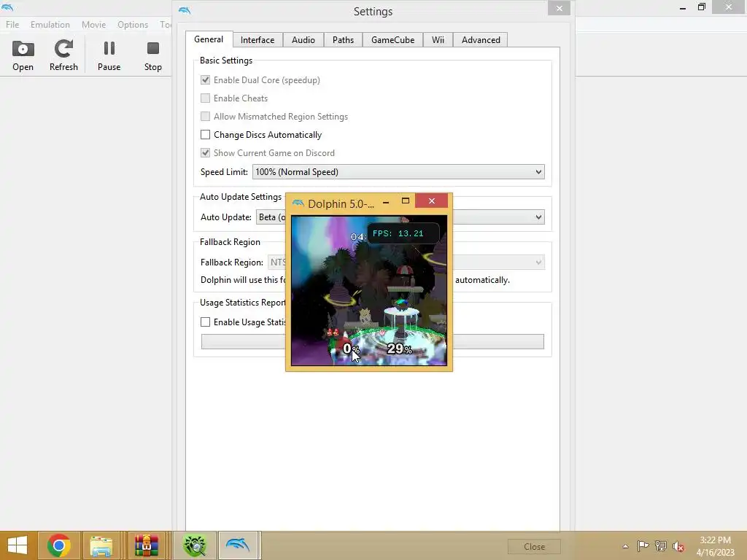
Task: Click the main window Dolphin logo icon
Action: tap(7, 7)
